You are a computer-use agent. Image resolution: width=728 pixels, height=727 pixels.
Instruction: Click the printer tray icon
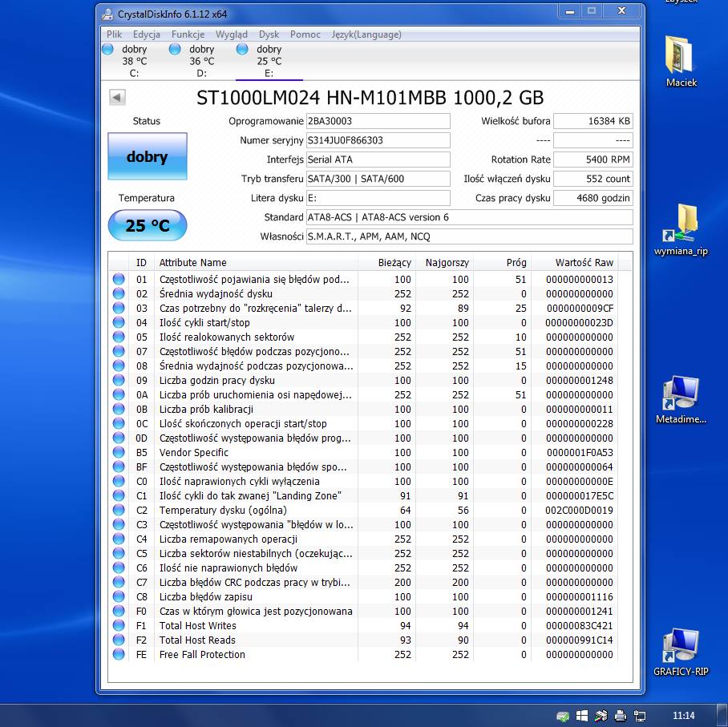click(x=621, y=716)
